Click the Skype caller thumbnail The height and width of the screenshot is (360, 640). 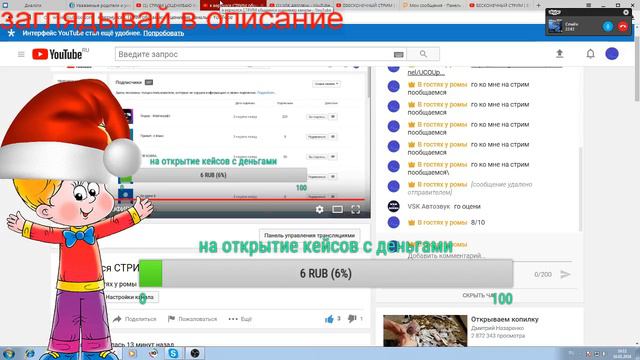click(x=555, y=26)
